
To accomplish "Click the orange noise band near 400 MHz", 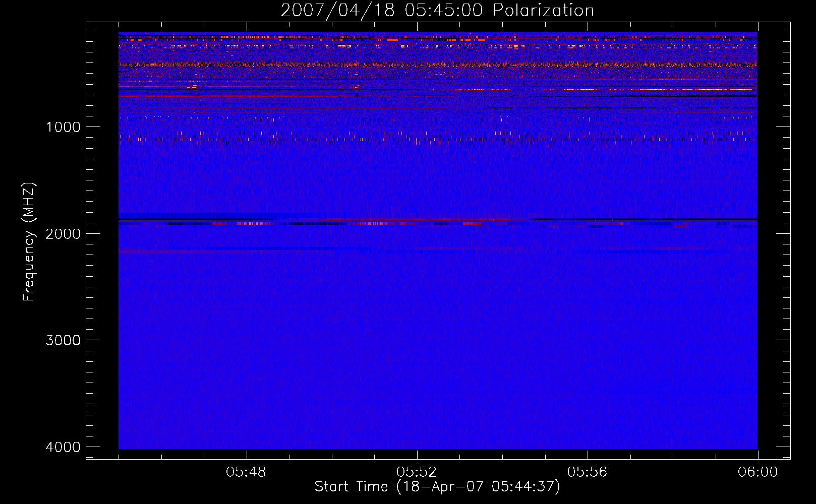I will 438,65.
